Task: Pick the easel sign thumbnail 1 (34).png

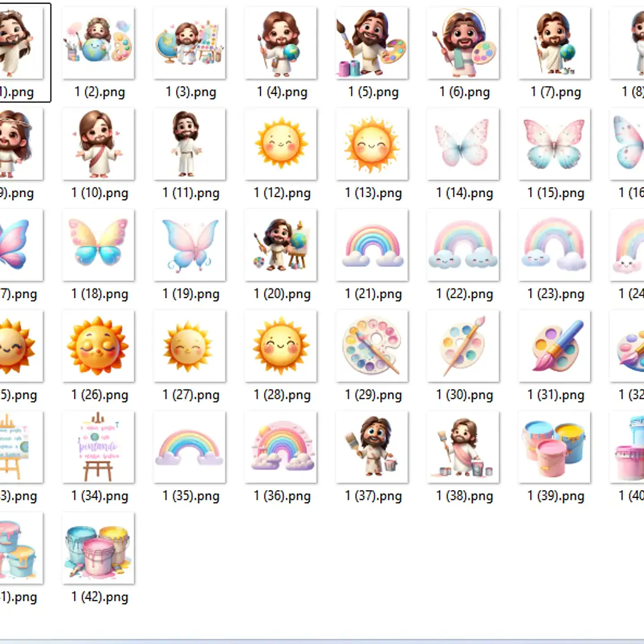Action: [x=98, y=447]
